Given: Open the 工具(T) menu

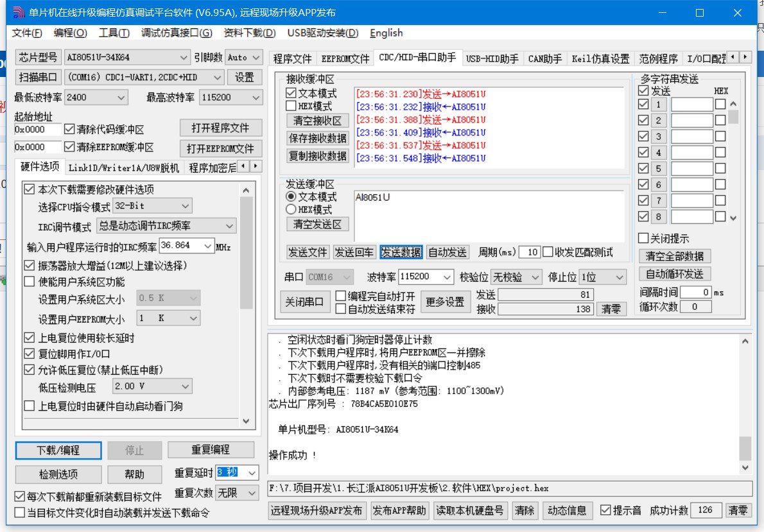Looking at the screenshot, I should coord(114,33).
